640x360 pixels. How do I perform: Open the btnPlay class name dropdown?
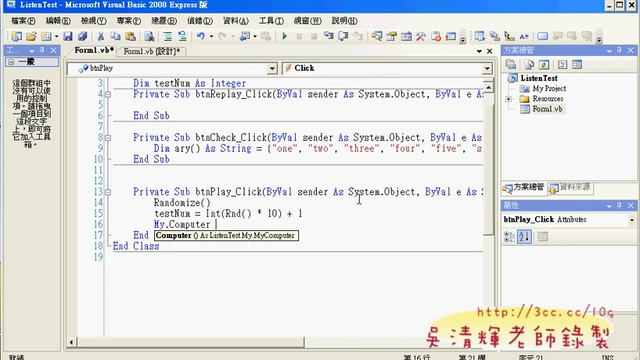coord(272,69)
